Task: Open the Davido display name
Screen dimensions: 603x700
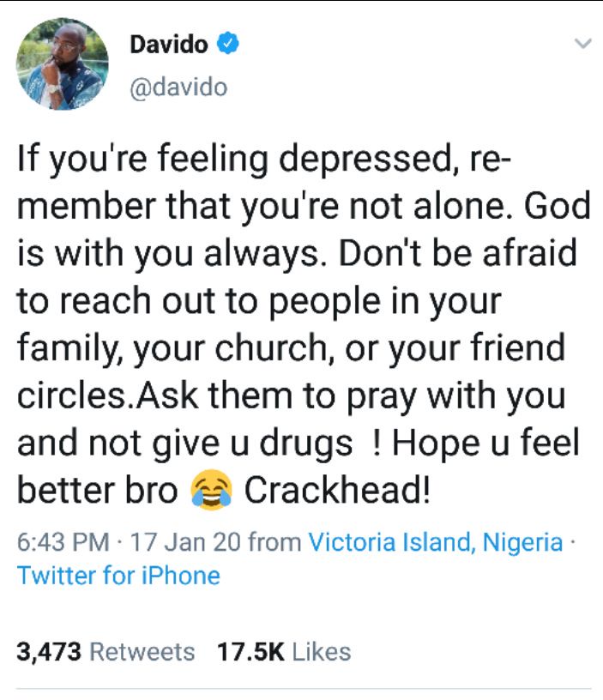Action: [x=169, y=45]
